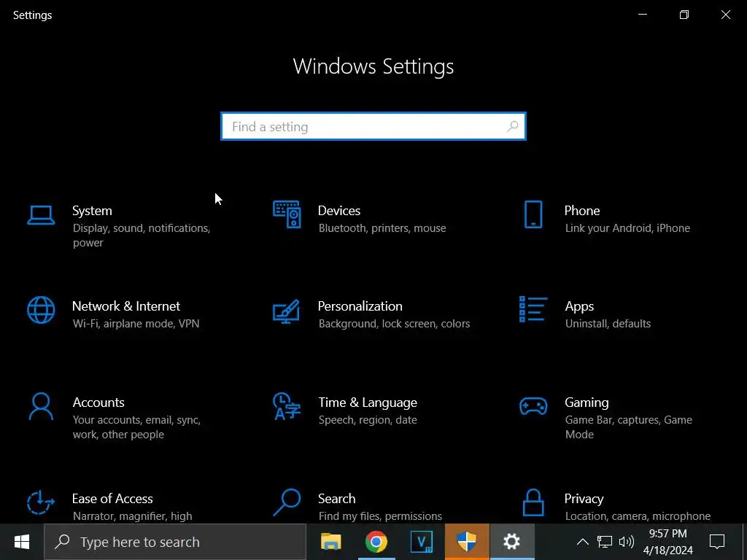This screenshot has width=747, height=560.
Task: Open the Ease of Access title
Action: click(112, 499)
